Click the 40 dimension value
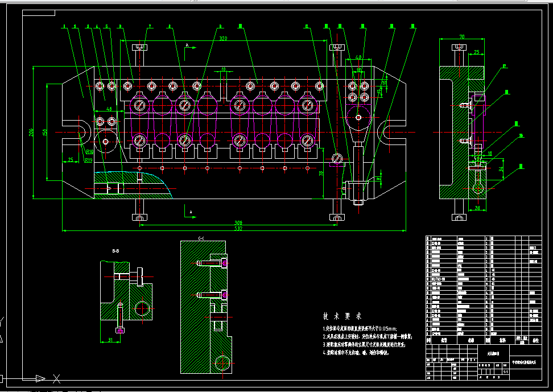Screen dimensions: 553x392 [x=358, y=57]
